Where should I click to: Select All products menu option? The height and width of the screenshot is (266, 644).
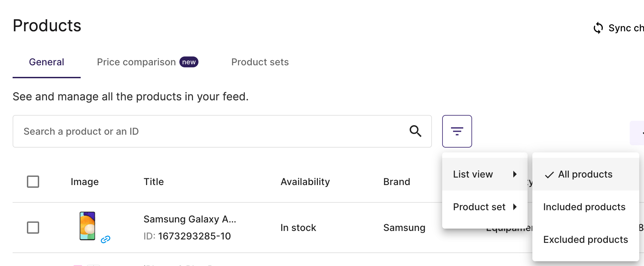coord(585,174)
